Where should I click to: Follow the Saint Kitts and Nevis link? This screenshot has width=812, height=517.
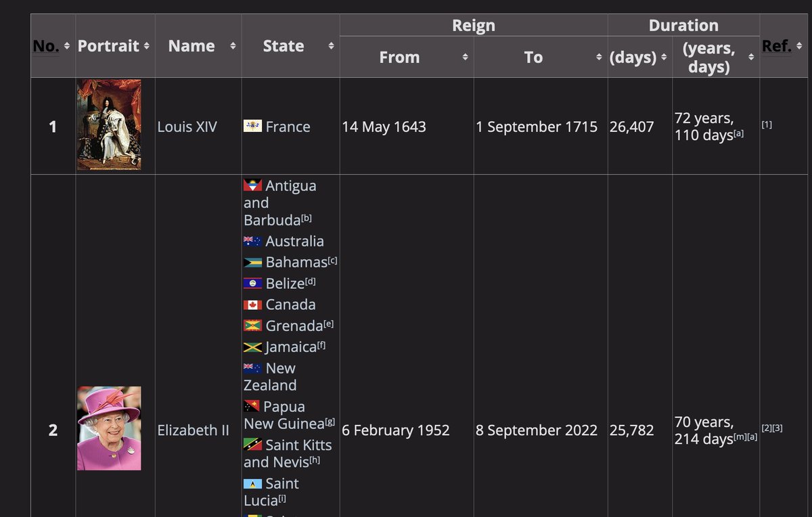coord(288,454)
